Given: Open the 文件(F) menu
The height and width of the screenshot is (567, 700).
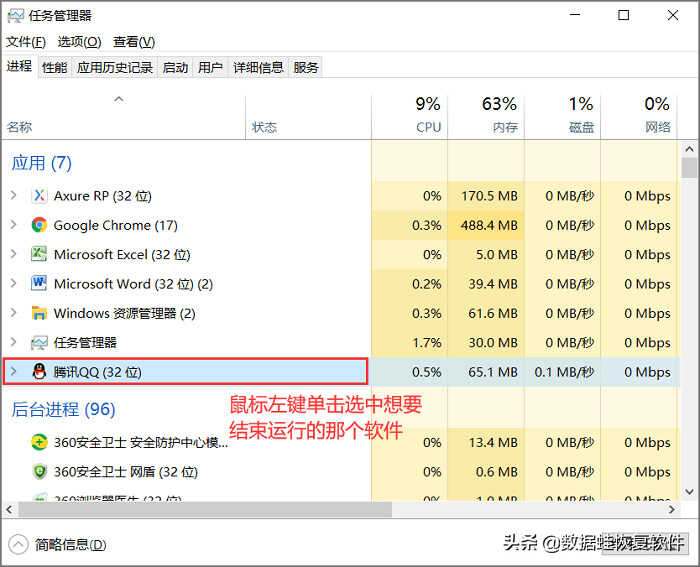Looking at the screenshot, I should click(x=26, y=42).
